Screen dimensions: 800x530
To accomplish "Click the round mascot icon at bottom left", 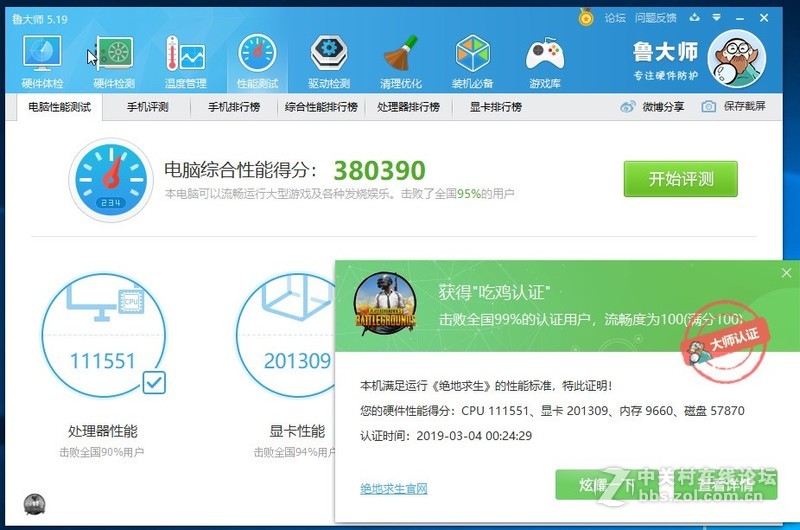I will (x=35, y=504).
